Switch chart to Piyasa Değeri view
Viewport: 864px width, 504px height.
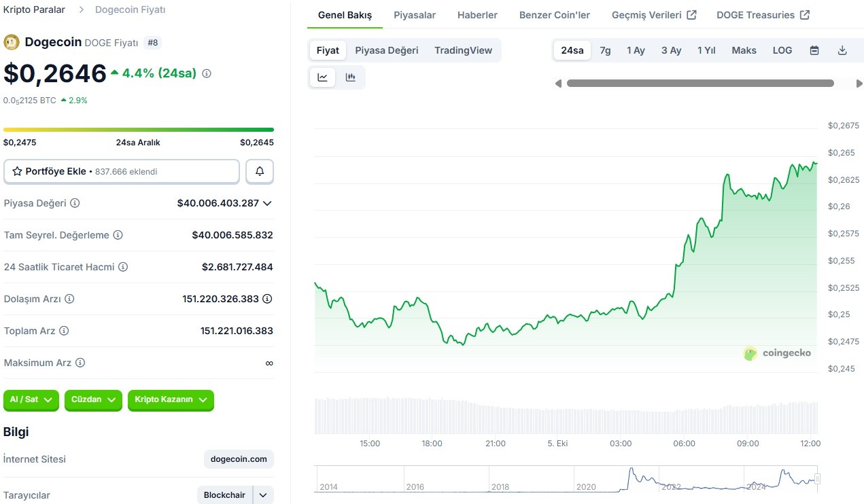pos(387,50)
